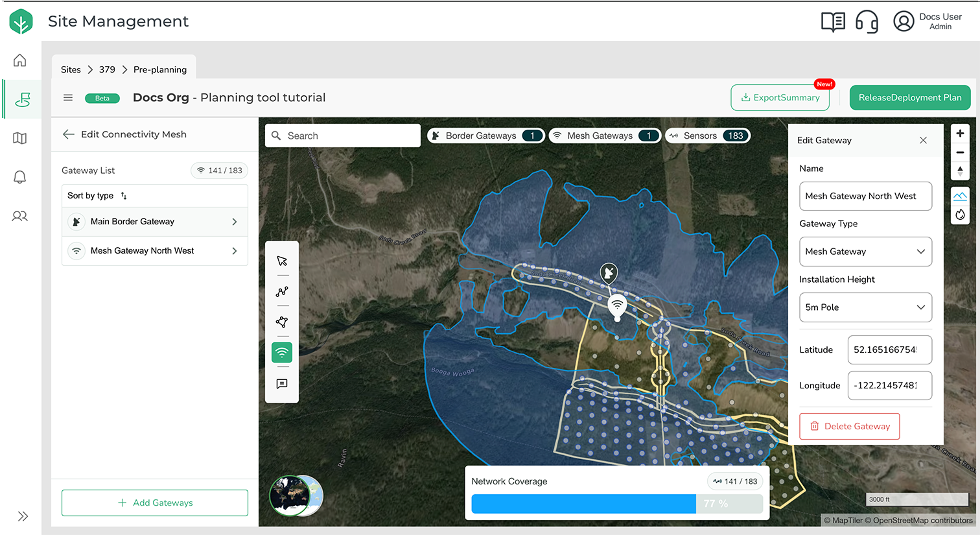Select the pointer selection tool on map

(282, 261)
